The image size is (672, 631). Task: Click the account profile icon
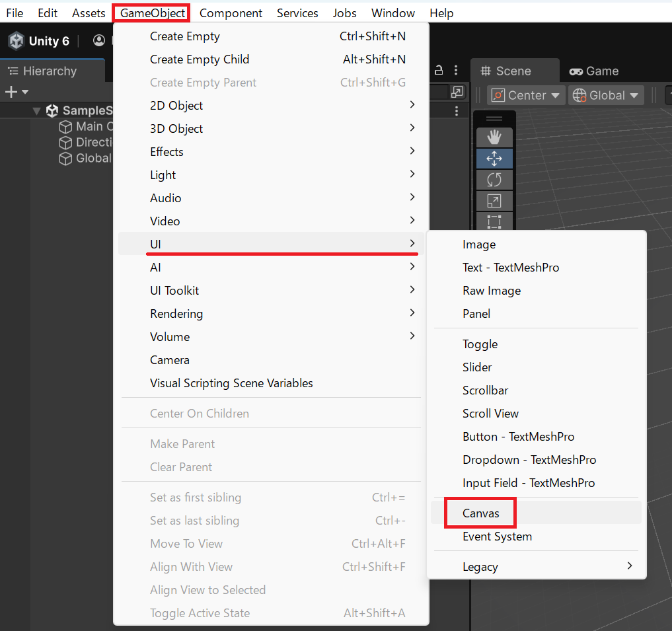(x=99, y=41)
